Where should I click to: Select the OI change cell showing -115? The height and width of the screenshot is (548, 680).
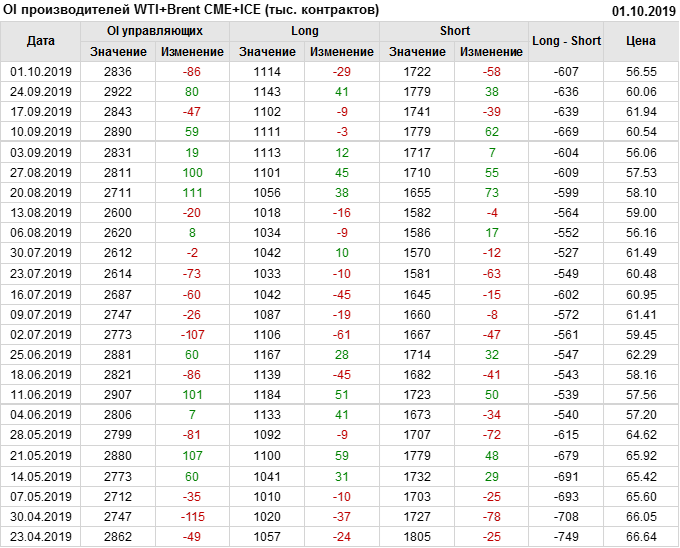tap(193, 517)
